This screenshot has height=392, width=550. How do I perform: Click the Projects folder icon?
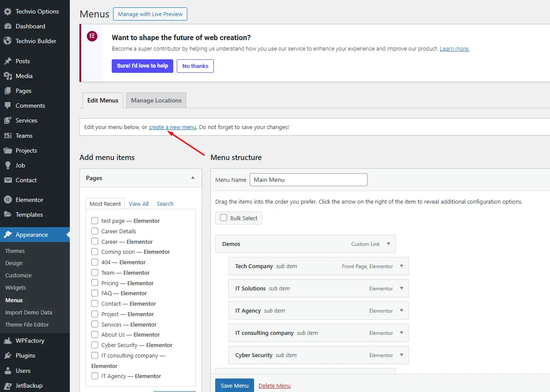coord(7,150)
